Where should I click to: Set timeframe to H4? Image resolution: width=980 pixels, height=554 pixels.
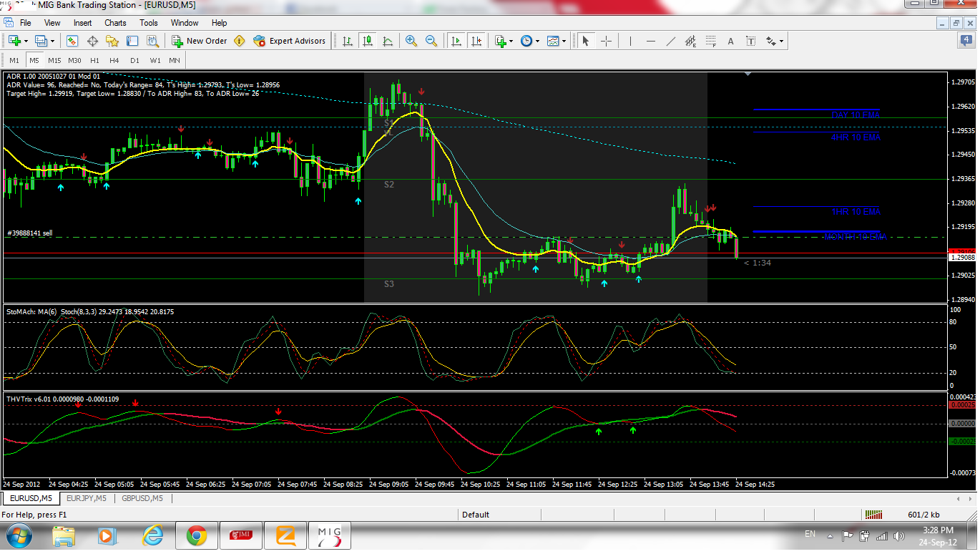114,60
